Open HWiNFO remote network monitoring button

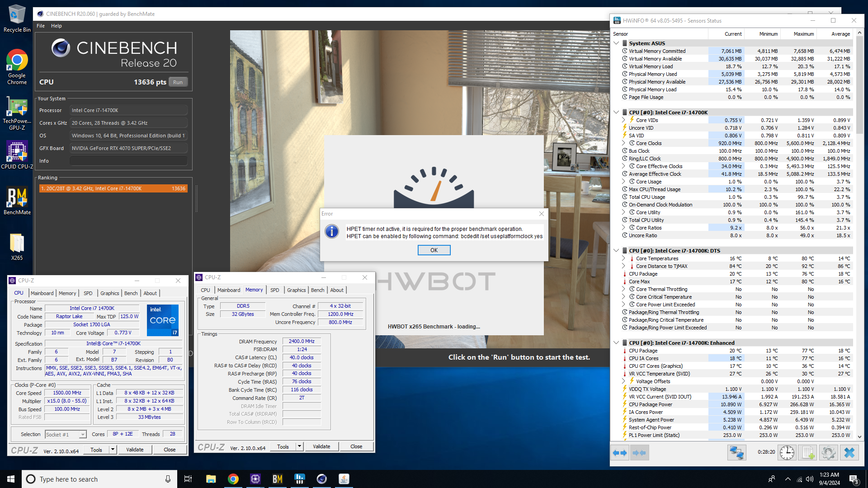click(x=736, y=453)
